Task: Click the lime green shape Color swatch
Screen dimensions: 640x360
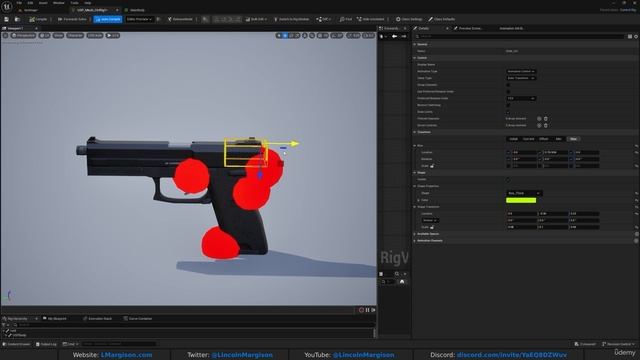Action: [521, 200]
